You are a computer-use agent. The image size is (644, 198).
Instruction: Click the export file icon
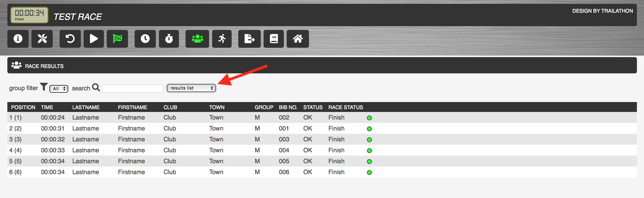pos(249,39)
